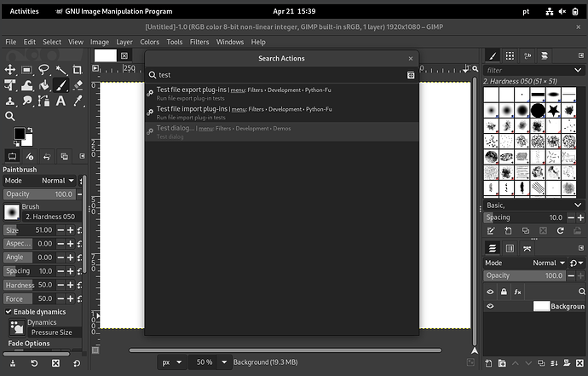The image size is (588, 376).
Task: Open the 50 % zoom dropdown
Action: 224,362
